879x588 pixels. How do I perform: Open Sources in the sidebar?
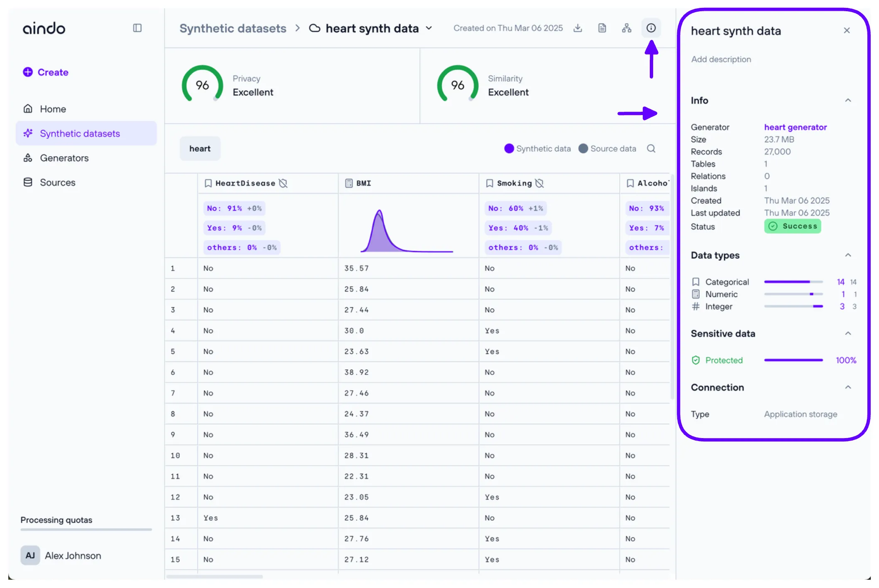coord(57,183)
